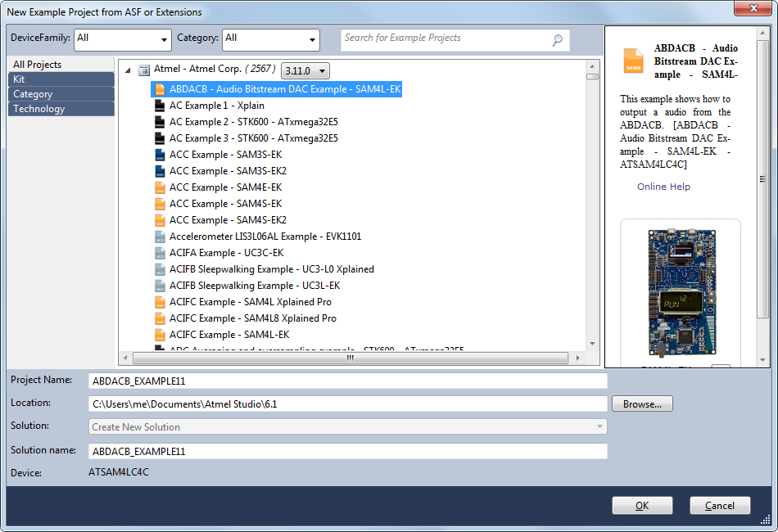Click the Project Name input field

coord(348,381)
